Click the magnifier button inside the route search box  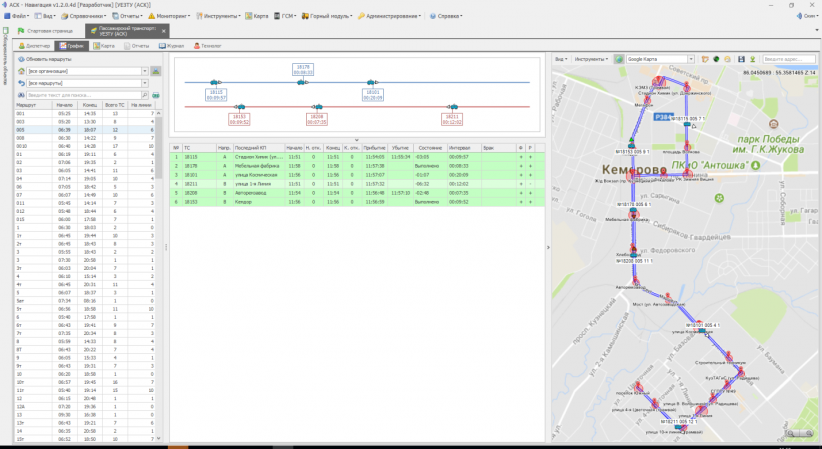point(145,95)
